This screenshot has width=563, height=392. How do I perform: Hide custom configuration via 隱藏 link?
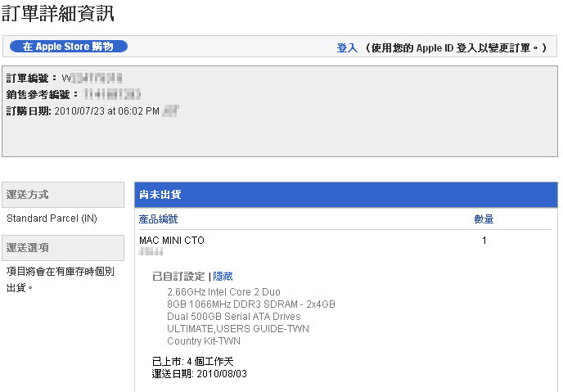pos(223,276)
